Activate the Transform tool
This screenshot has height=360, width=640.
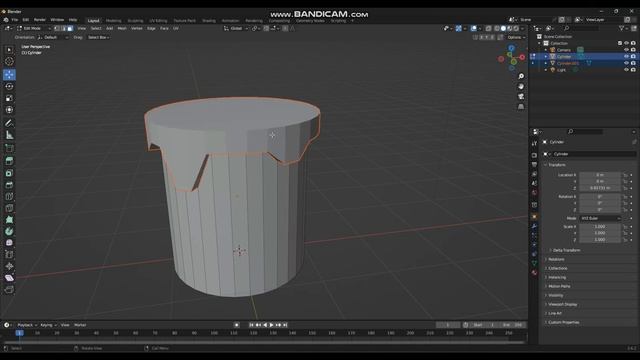click(9, 110)
